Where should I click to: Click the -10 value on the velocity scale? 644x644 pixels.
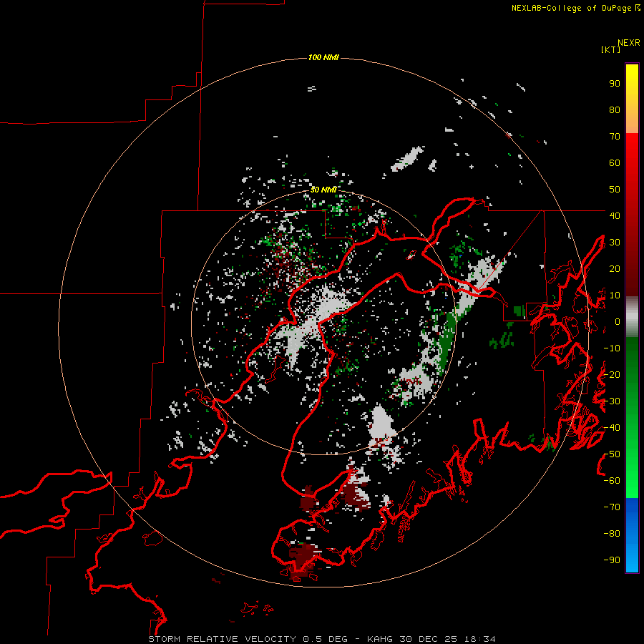[612, 348]
